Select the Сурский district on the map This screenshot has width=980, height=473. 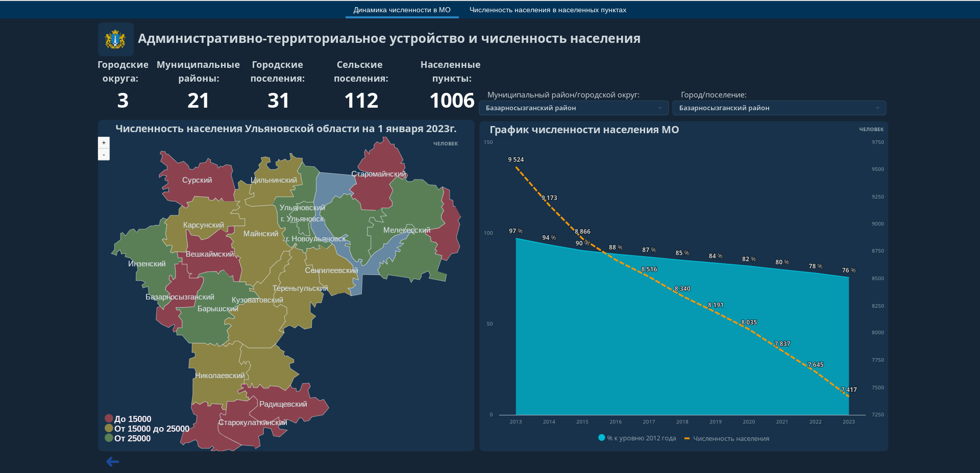point(197,180)
